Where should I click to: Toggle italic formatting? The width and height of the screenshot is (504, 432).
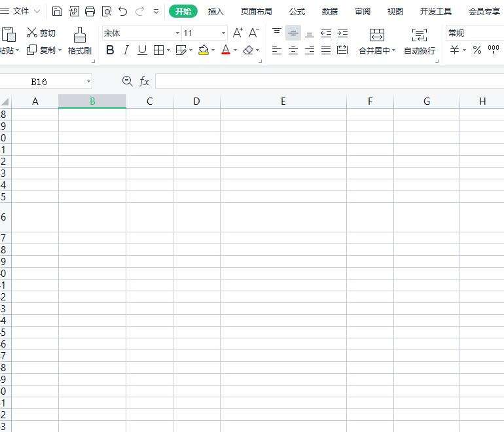pos(126,50)
